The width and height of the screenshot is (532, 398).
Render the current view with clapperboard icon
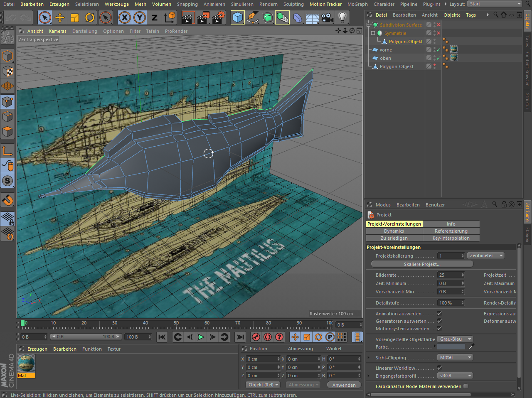pyautogui.click(x=188, y=18)
